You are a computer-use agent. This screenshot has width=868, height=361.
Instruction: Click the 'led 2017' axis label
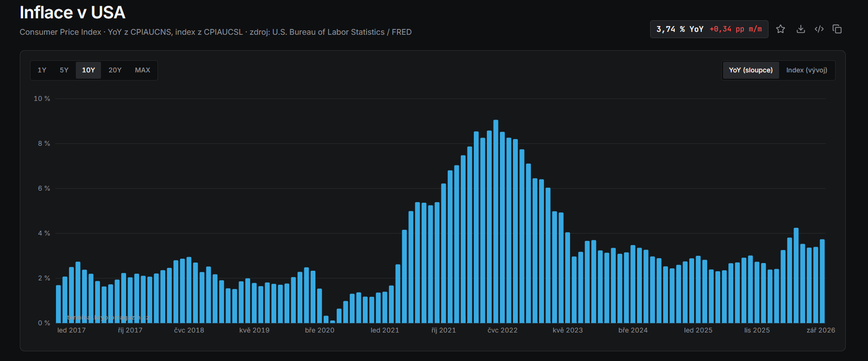tap(71, 330)
